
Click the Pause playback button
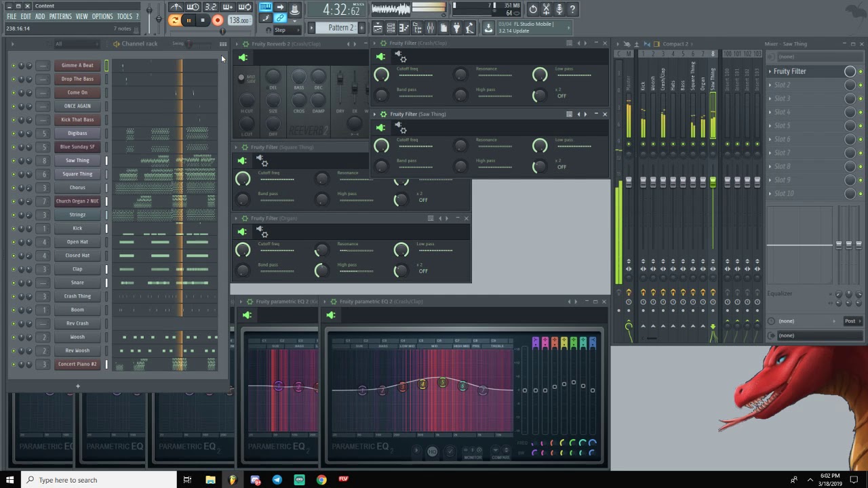[x=189, y=20]
